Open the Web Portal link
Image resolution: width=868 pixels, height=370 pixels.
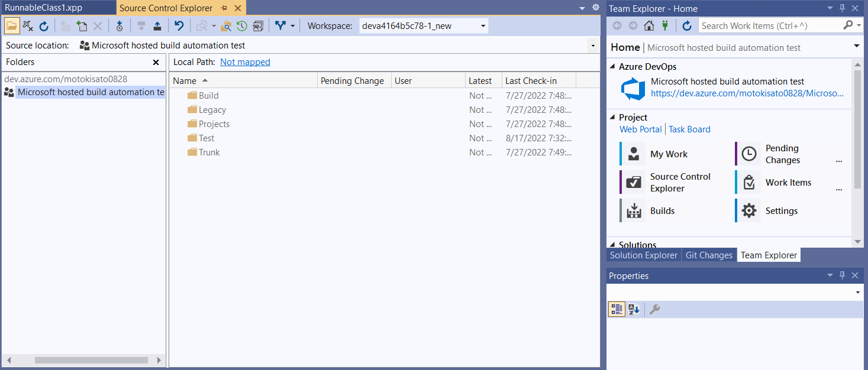pos(641,129)
